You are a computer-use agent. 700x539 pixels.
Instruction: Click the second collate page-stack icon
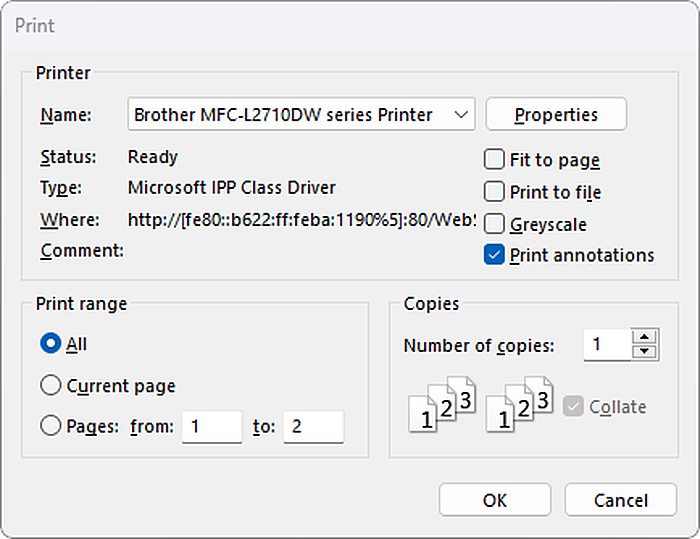coord(520,405)
